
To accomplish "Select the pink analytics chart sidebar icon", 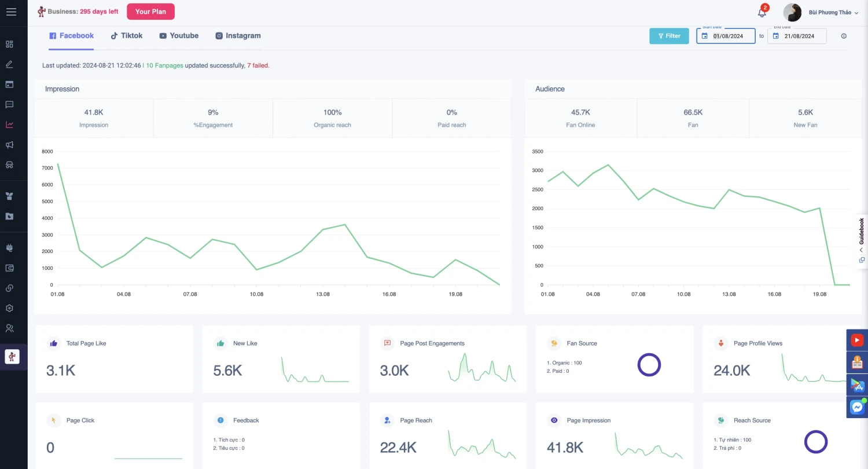I will 9,124.
